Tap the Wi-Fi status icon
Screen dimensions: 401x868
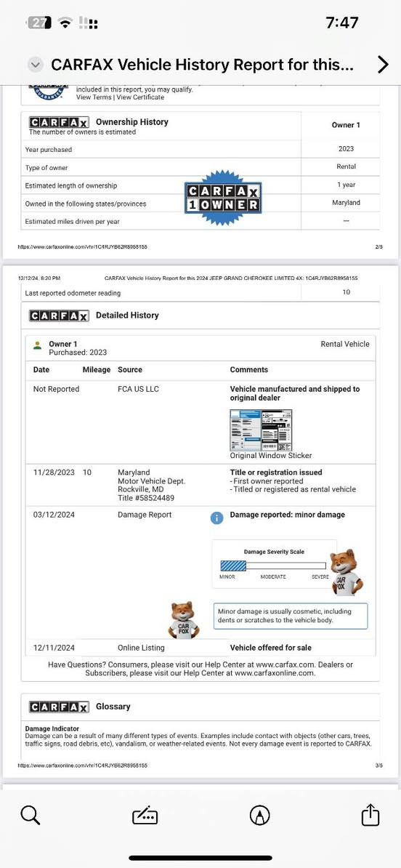pos(66,23)
